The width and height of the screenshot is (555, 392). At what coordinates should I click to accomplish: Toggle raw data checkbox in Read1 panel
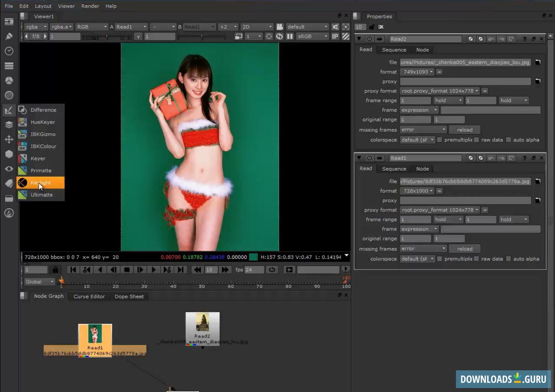476,259
